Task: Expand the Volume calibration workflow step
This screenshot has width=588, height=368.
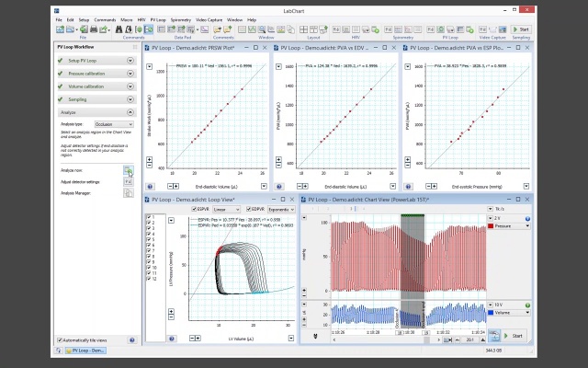Action: (x=130, y=86)
